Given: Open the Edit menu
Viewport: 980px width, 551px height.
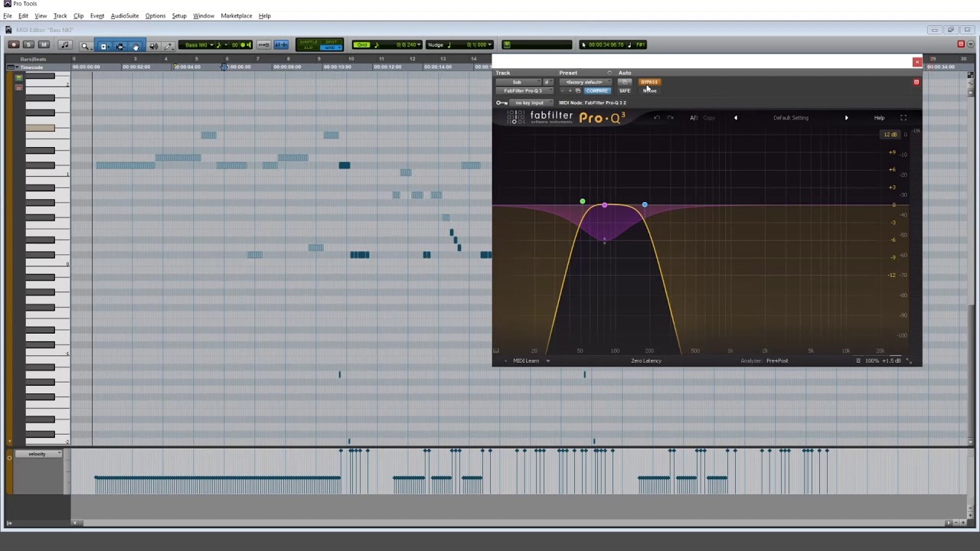Looking at the screenshot, I should pyautogui.click(x=23, y=16).
